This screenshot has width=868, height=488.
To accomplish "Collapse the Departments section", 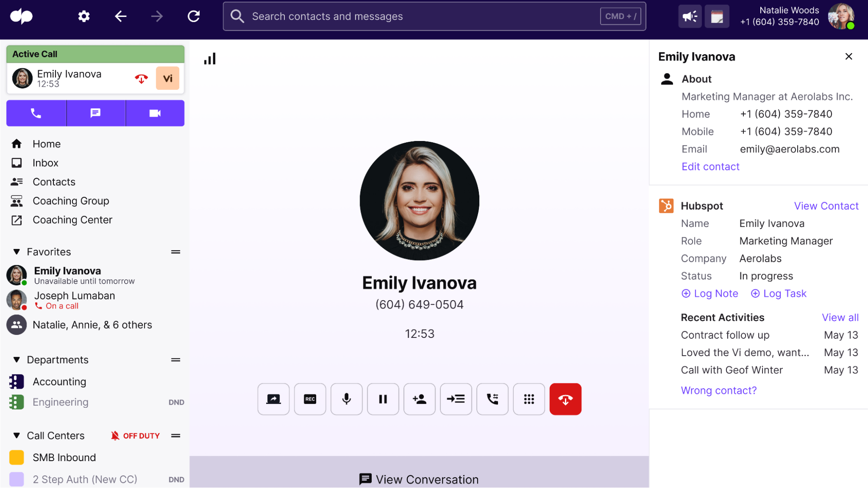I will 17,360.
